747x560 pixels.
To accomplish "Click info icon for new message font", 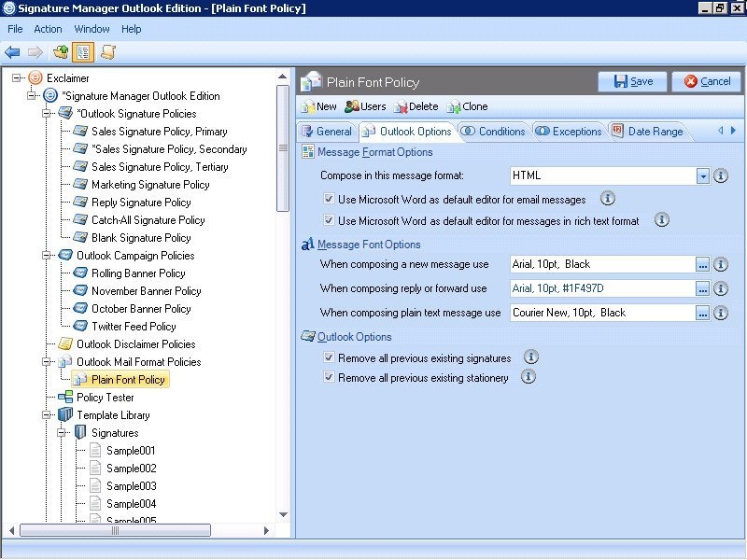I will (x=720, y=264).
